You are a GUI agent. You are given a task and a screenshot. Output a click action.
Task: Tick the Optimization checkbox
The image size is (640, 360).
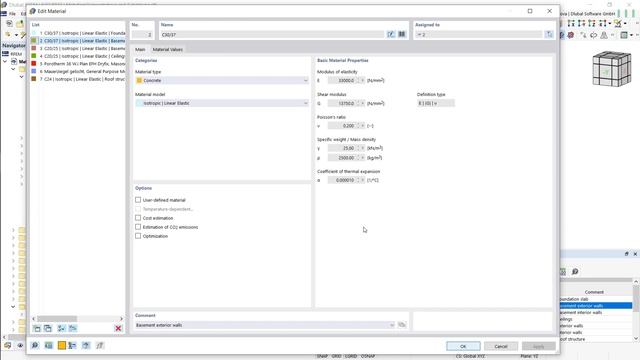138,236
